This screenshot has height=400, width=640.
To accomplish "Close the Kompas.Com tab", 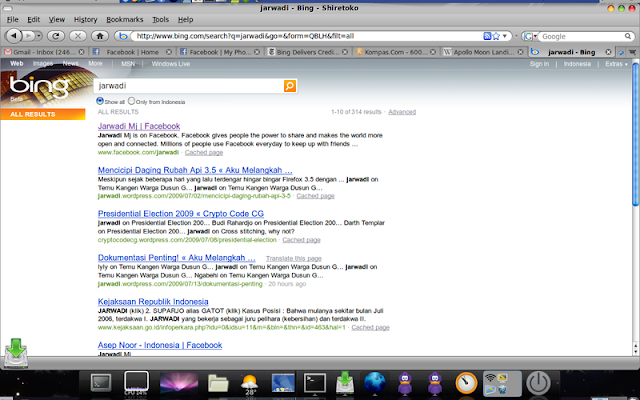I will (x=433, y=52).
